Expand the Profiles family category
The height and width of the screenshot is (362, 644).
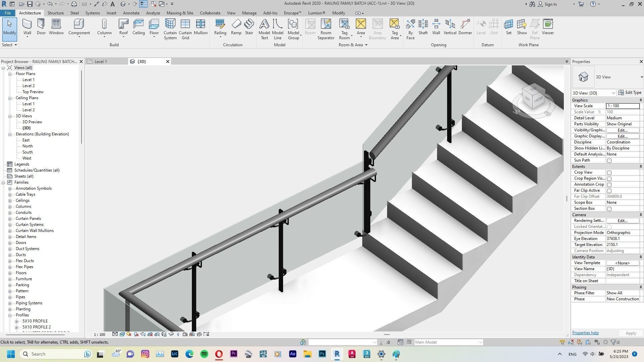point(10,315)
